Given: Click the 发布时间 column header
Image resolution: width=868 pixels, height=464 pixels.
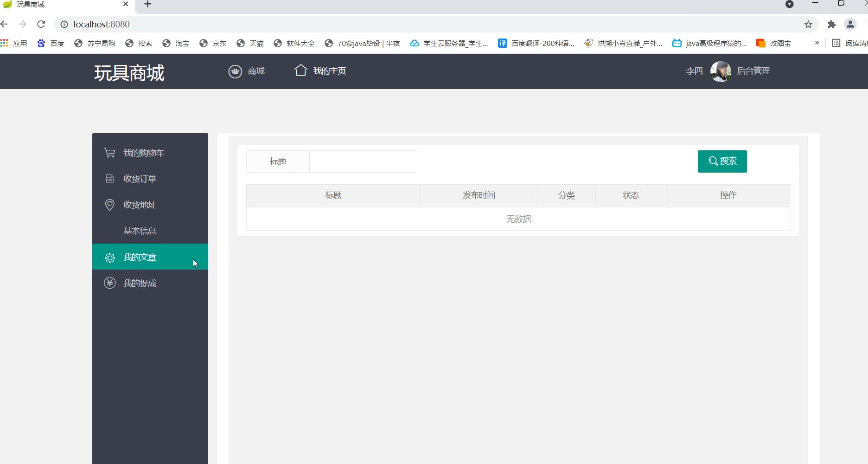Looking at the screenshot, I should tap(479, 195).
